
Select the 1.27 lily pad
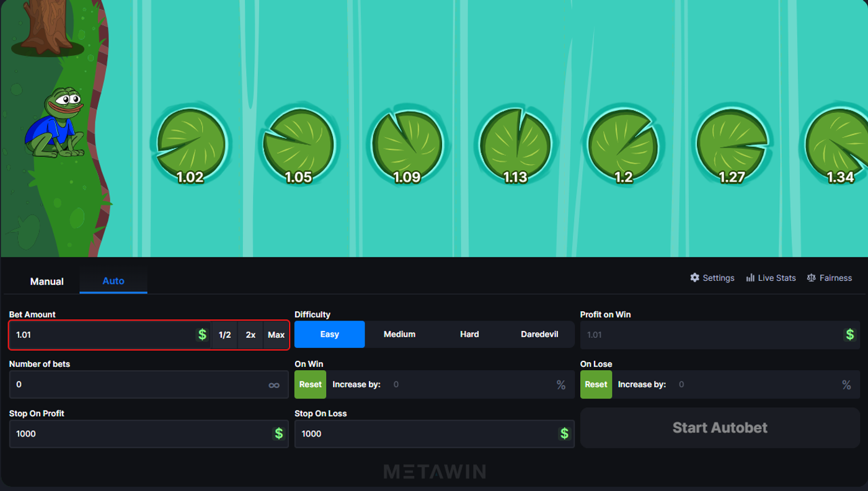coord(732,144)
